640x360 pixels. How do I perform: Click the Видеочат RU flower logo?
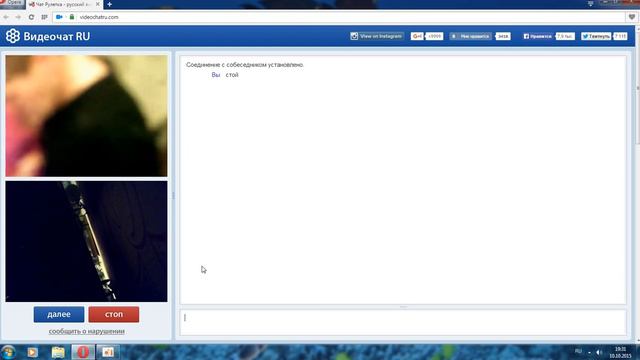(x=13, y=36)
